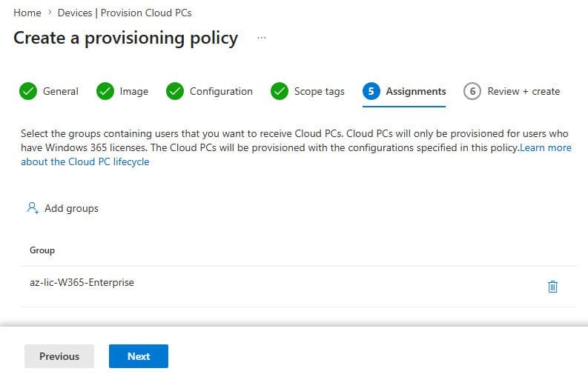Select the az-lic-W365-Enterprise group row
The height and width of the screenshot is (374, 588).
(299, 287)
